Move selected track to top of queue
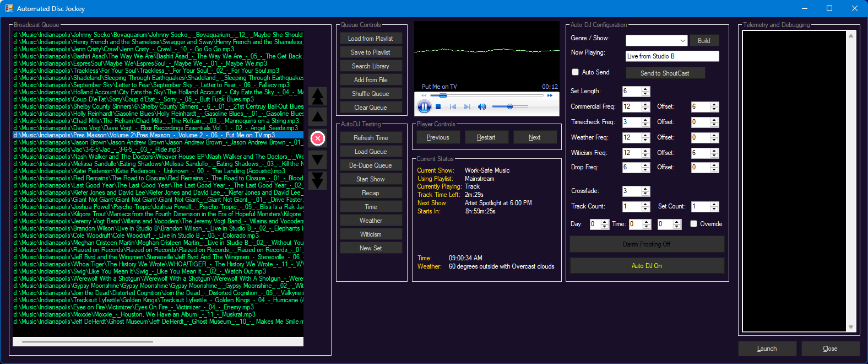Image resolution: width=868 pixels, height=364 pixels. [318, 96]
